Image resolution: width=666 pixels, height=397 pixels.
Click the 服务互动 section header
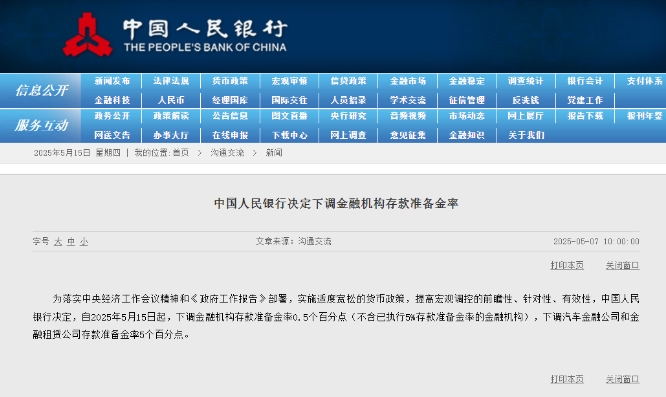42,125
